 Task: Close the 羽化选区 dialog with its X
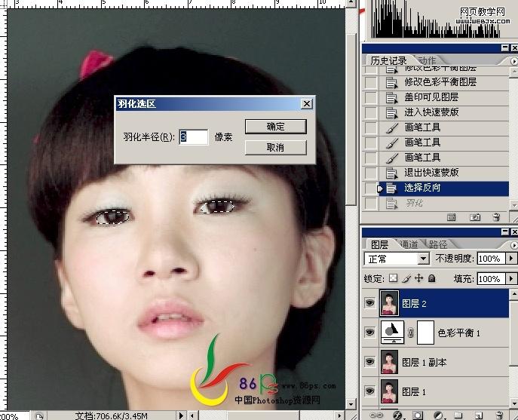click(307, 104)
